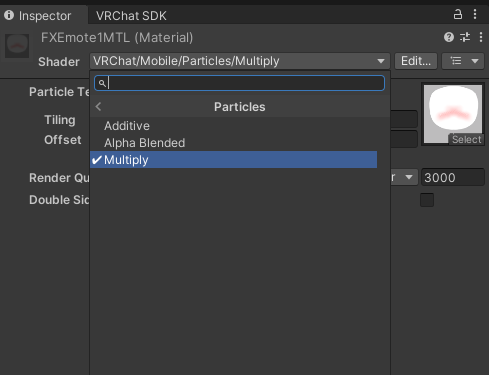Click the Tiling label

pos(60,120)
